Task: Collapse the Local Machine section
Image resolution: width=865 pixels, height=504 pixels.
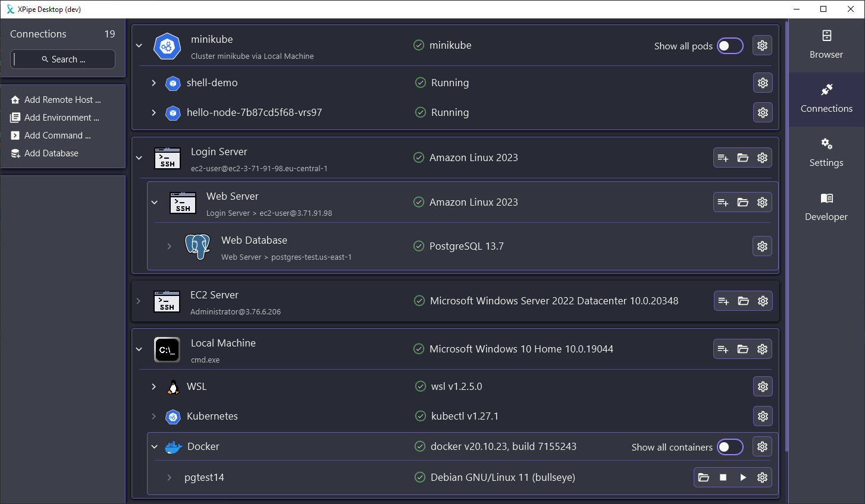Action: tap(139, 349)
